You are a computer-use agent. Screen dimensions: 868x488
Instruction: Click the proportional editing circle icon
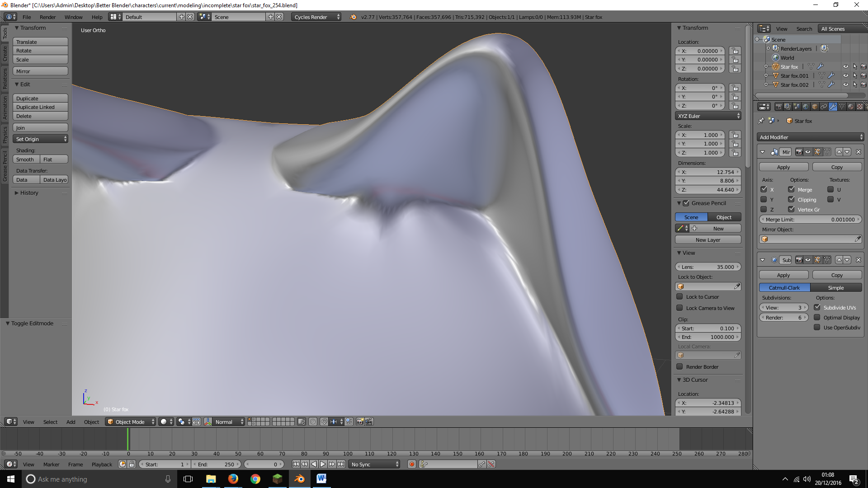point(313,422)
